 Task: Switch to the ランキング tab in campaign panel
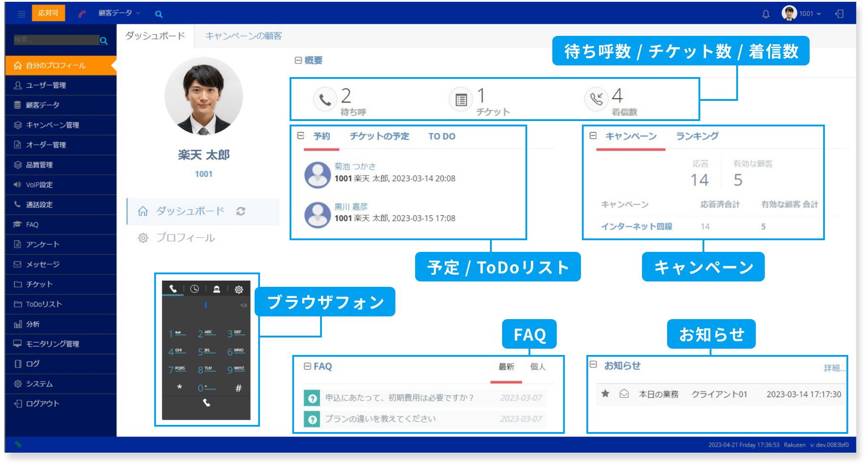point(696,136)
